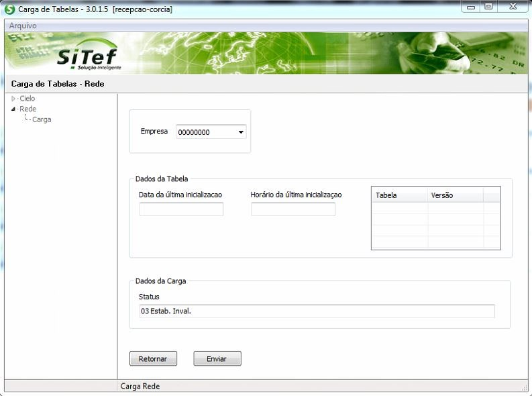
Task: Click the SiTef application icon in title bar
Action: [10, 9]
